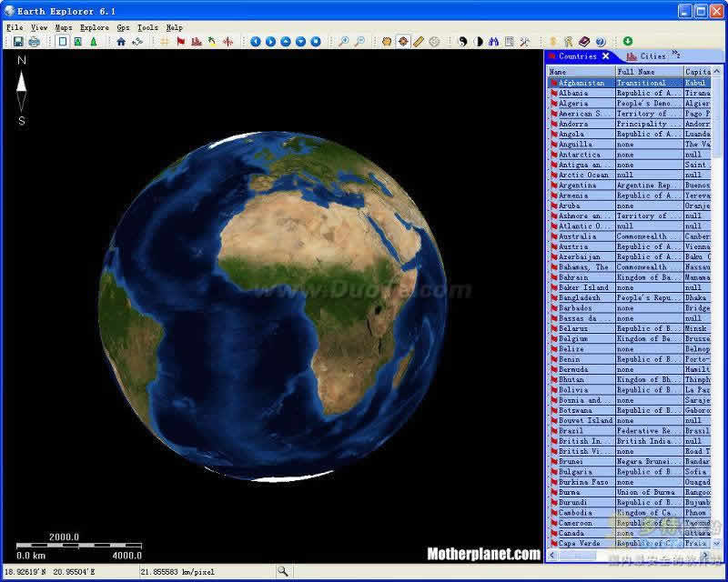Click the red compass marker icon
Image resolution: width=728 pixels, height=582 pixels.
(x=228, y=42)
